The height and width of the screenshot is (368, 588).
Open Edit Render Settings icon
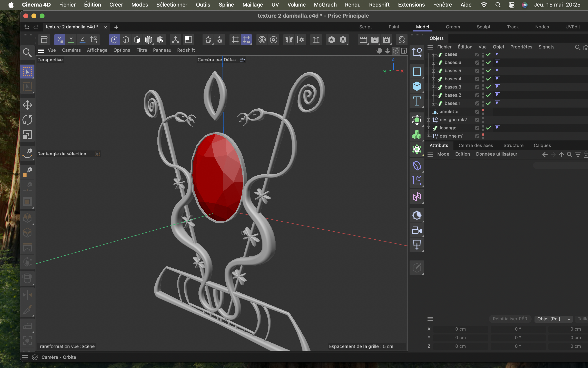(x=386, y=40)
